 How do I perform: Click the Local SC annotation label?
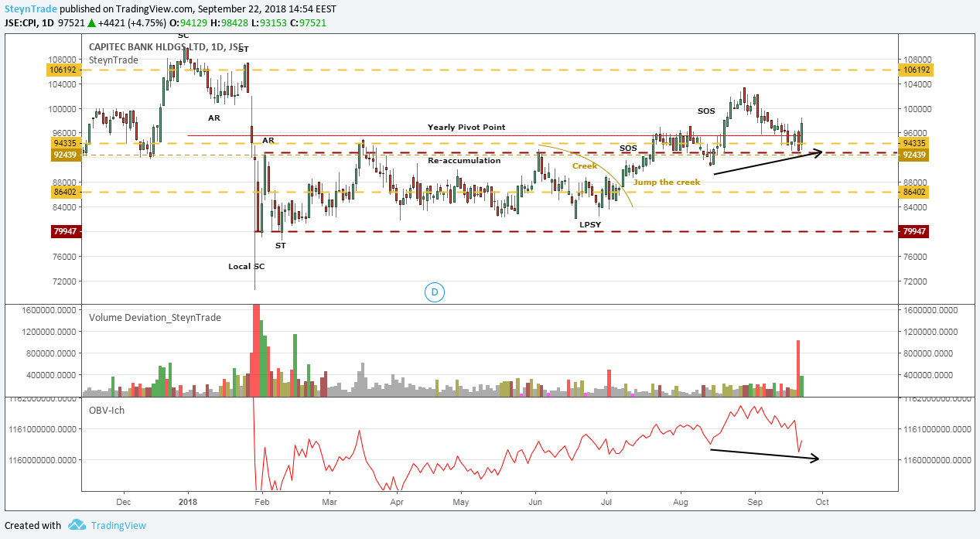tap(247, 266)
